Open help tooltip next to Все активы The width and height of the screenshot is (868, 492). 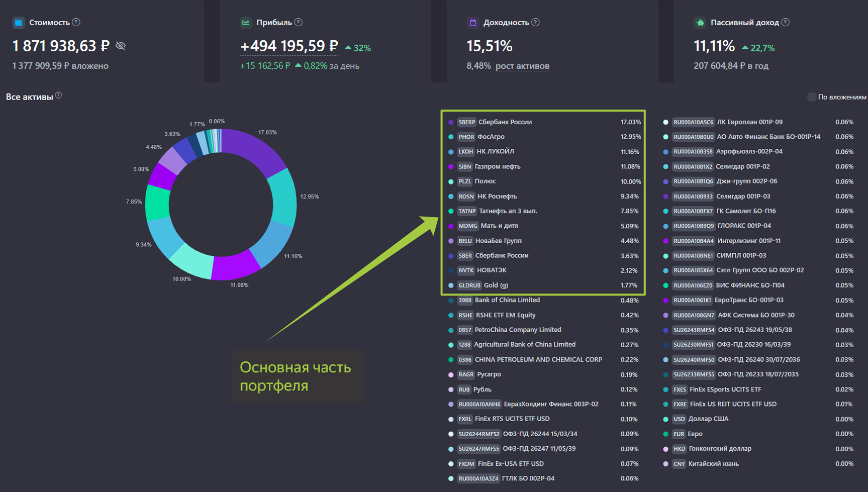coord(59,95)
